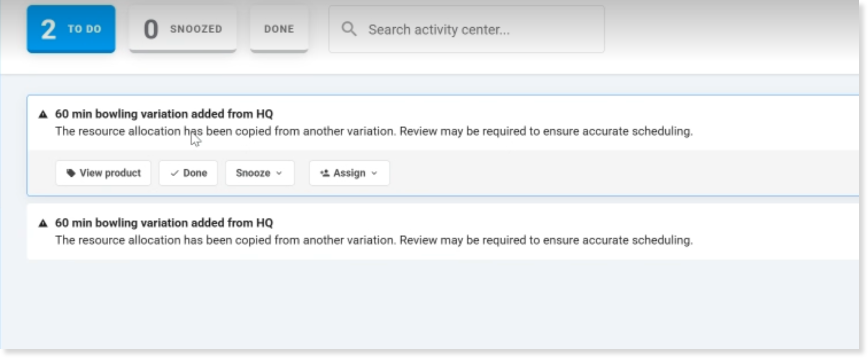Click the first 60 min bowling notification title
Viewport: 868px width, 358px height.
pyautogui.click(x=164, y=114)
